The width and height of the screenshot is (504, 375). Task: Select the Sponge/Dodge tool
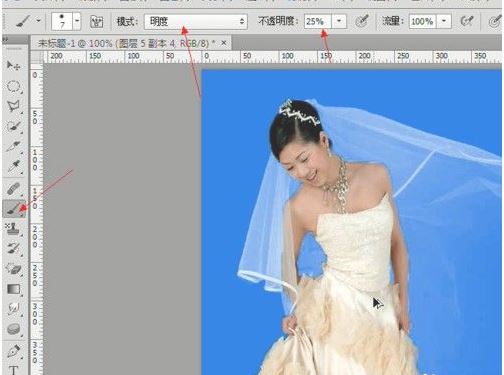13,329
